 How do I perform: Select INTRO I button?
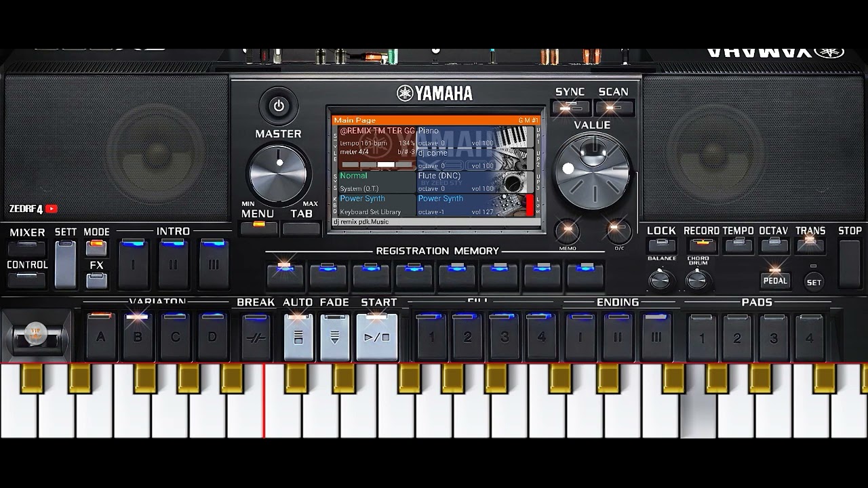coord(133,264)
